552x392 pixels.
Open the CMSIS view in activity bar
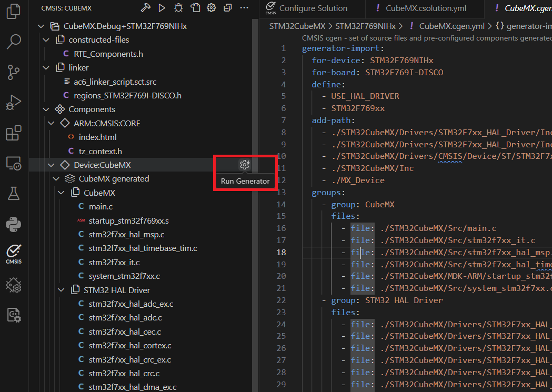(x=13, y=255)
